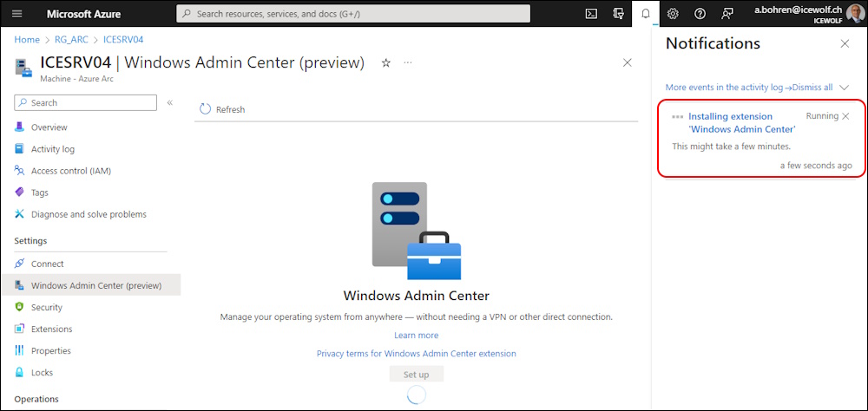
Task: Click the Machine - Azure Arc subtitle
Action: 77,79
